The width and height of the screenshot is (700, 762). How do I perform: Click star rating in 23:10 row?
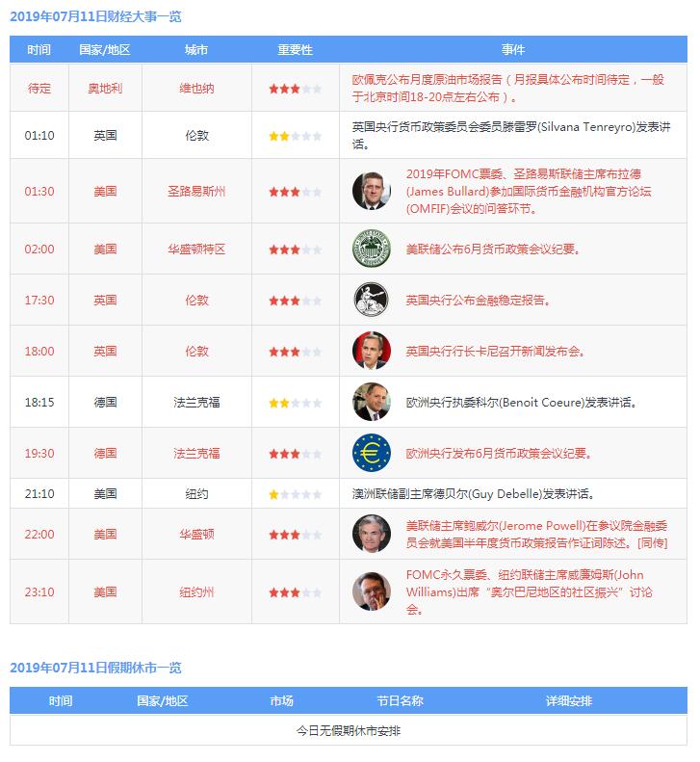[296, 592]
